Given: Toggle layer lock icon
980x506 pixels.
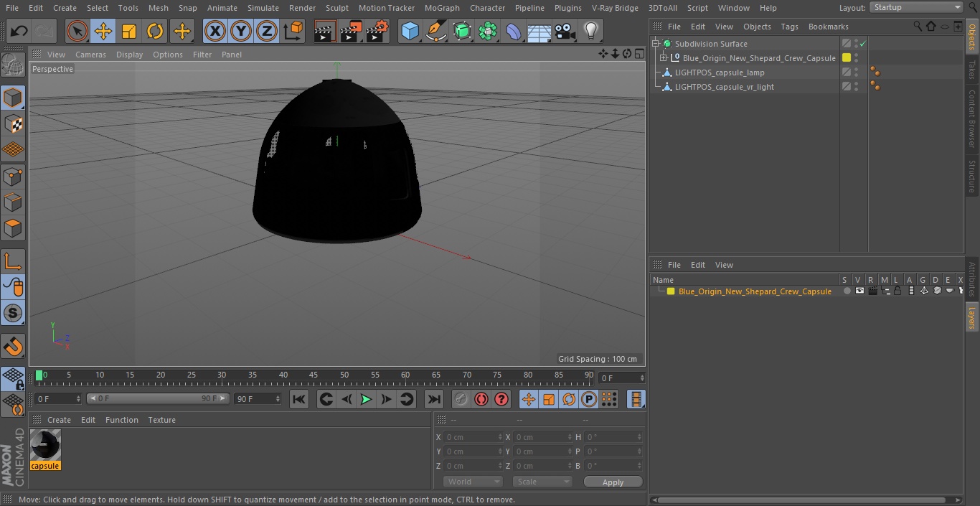Looking at the screenshot, I should click(x=897, y=291).
